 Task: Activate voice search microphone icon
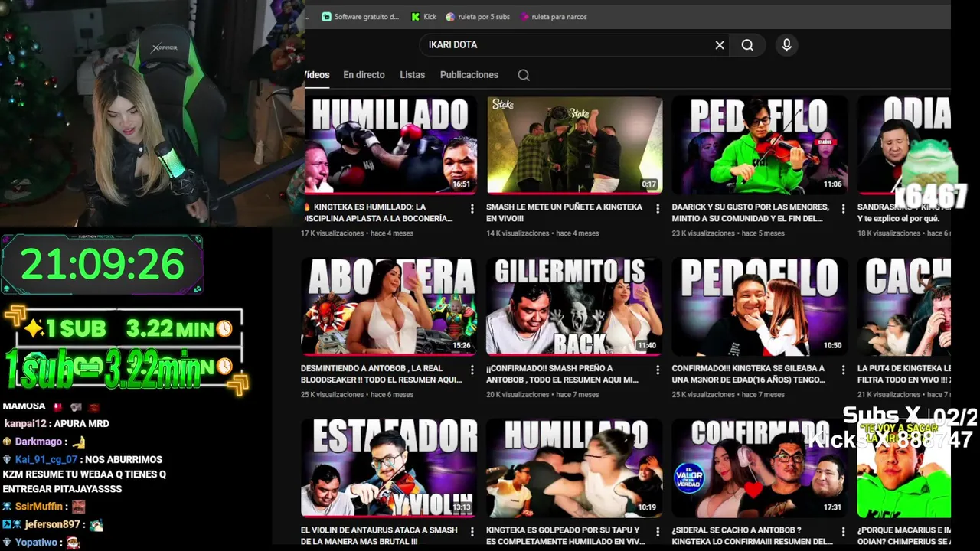click(x=786, y=45)
